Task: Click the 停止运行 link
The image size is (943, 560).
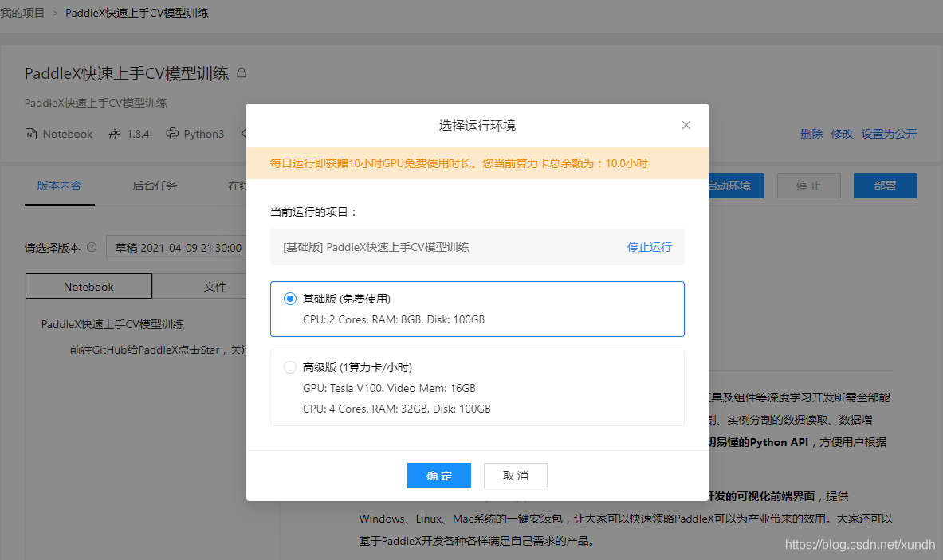Action: point(649,247)
